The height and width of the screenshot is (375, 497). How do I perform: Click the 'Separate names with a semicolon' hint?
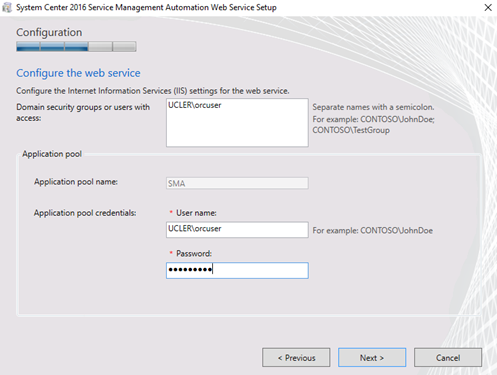click(373, 107)
